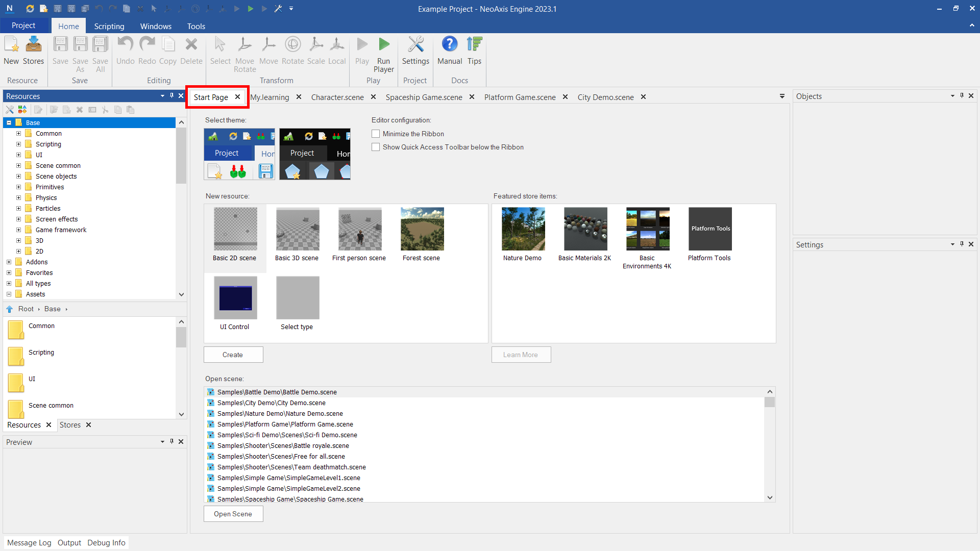Enable Minimize the Ribbon checkbox
Viewport: 980px width, 551px height.
pyautogui.click(x=376, y=134)
